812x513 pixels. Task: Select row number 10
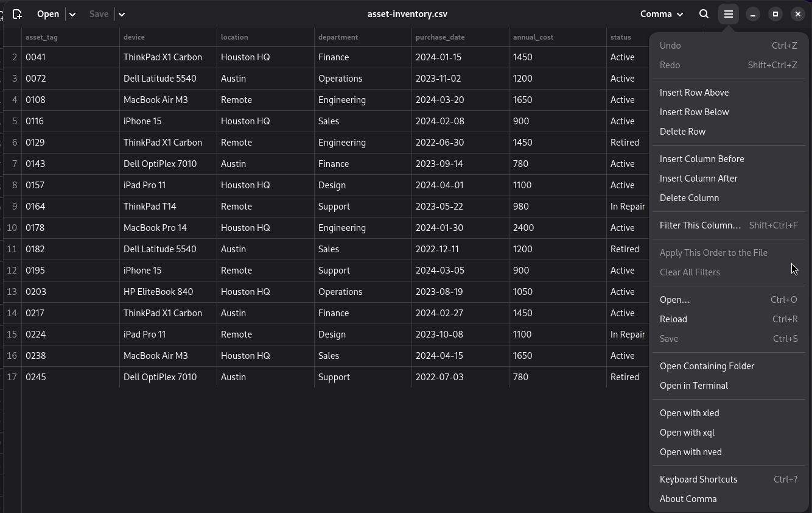click(x=12, y=228)
